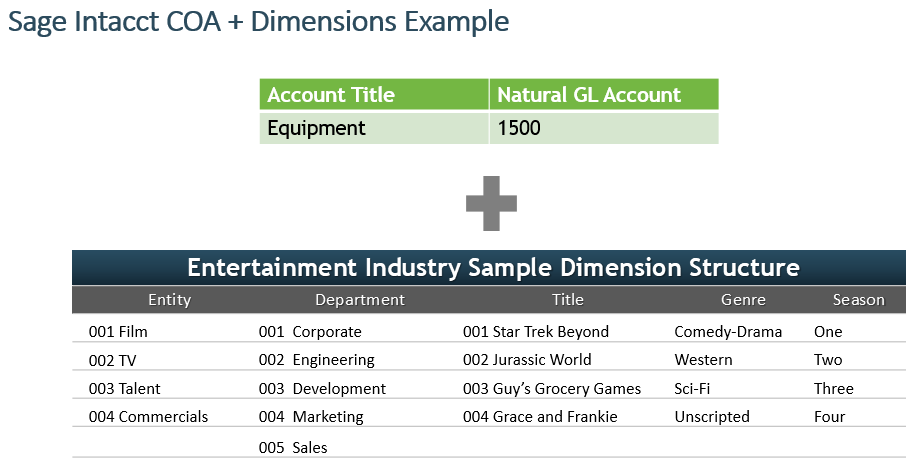This screenshot has height=465, width=920.
Task: Click the gray plus icon
Action: pyautogui.click(x=491, y=203)
